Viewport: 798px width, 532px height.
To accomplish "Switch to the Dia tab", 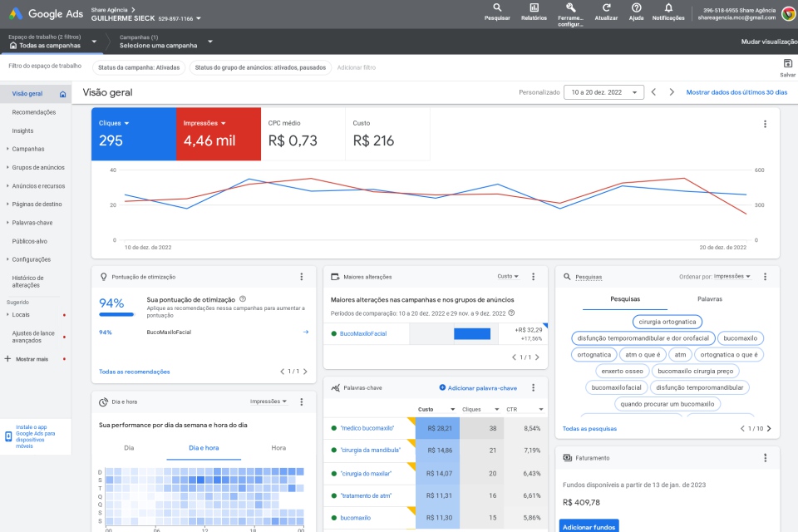I will (129, 448).
